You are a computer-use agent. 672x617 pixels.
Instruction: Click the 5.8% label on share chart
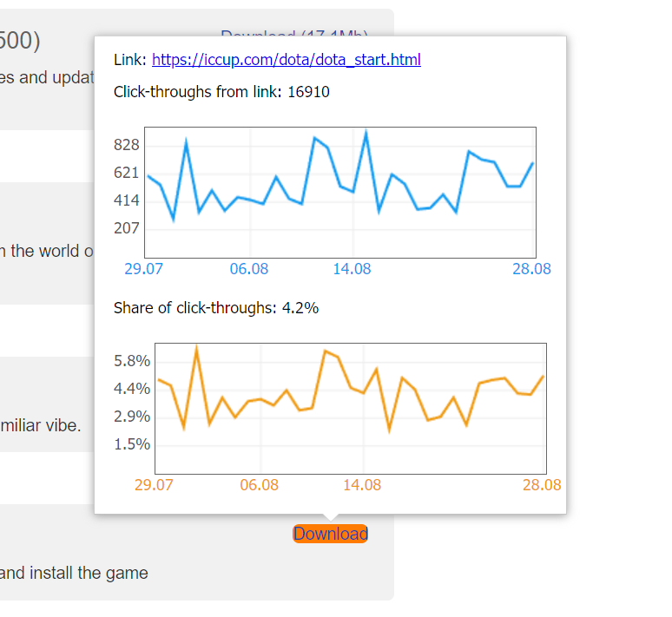pyautogui.click(x=132, y=361)
